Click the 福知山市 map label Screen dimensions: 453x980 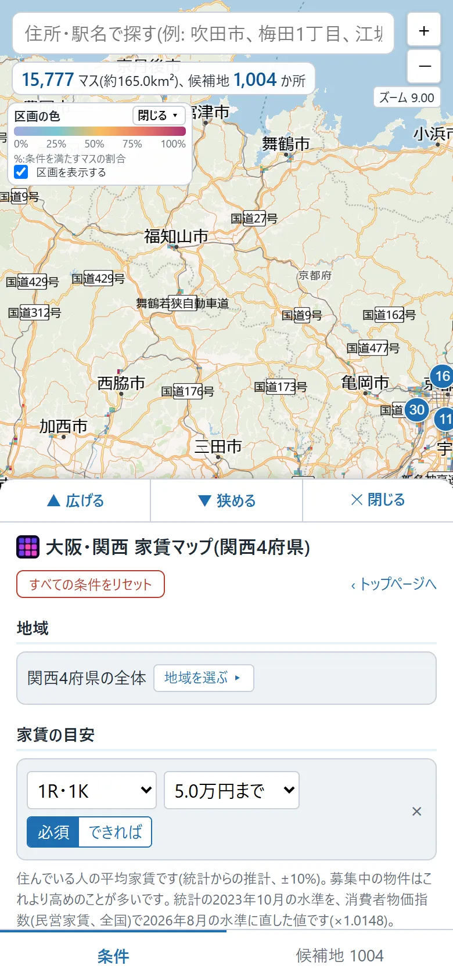(x=176, y=236)
